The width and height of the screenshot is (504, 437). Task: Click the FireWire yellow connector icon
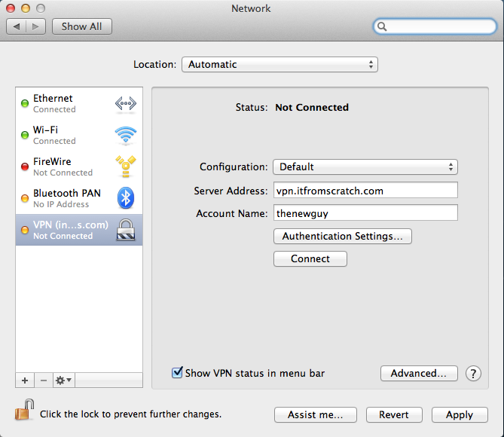[126, 167]
